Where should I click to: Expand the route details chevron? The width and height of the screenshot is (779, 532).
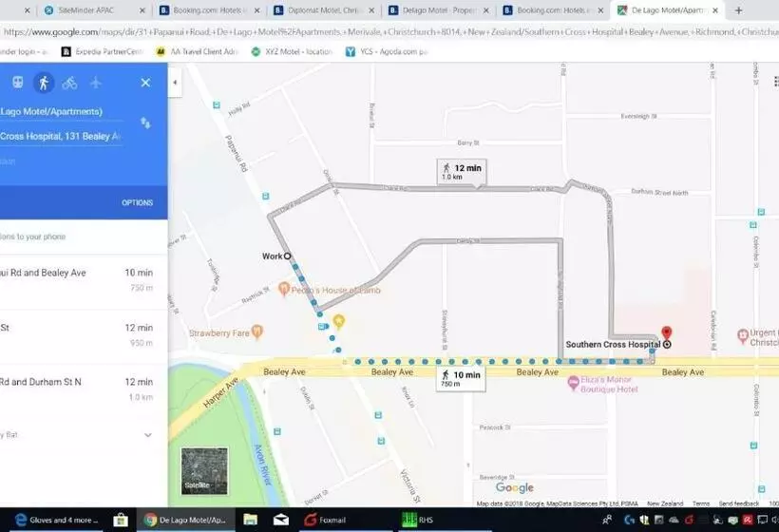(x=147, y=434)
